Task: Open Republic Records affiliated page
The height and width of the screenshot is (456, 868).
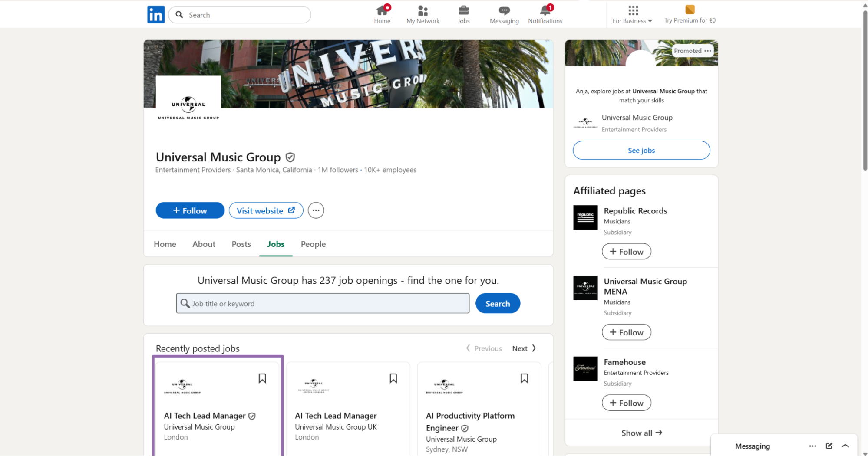Action: (x=635, y=211)
